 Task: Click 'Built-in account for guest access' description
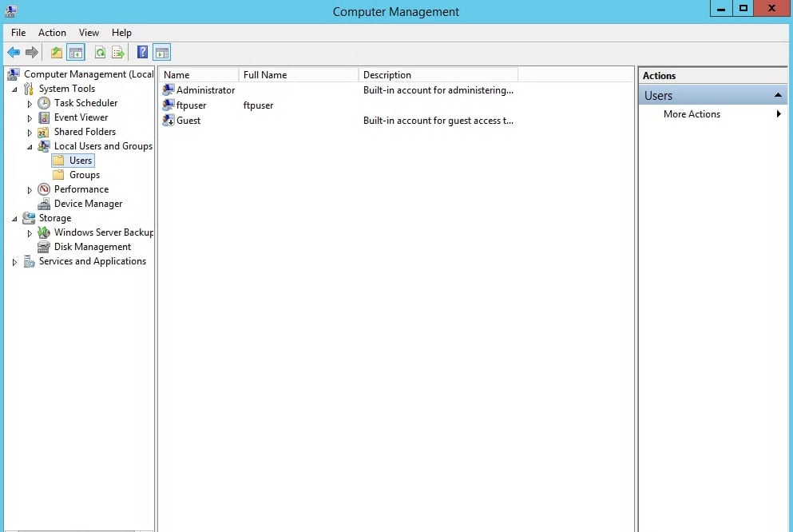click(438, 121)
